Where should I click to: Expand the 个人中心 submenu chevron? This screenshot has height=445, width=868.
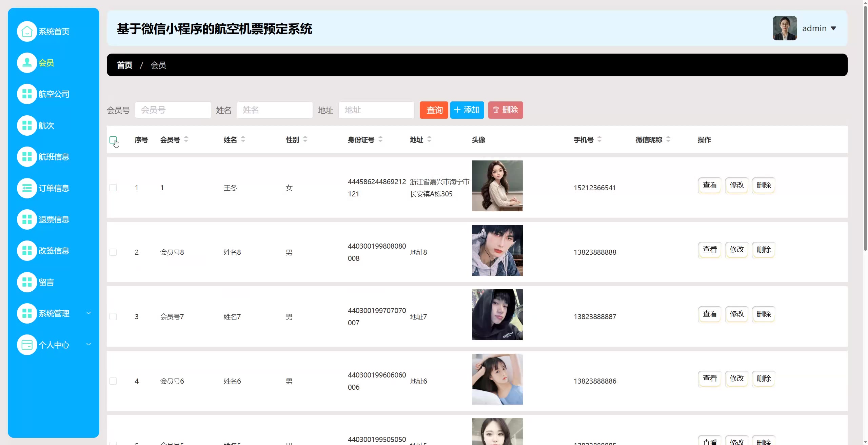point(88,344)
